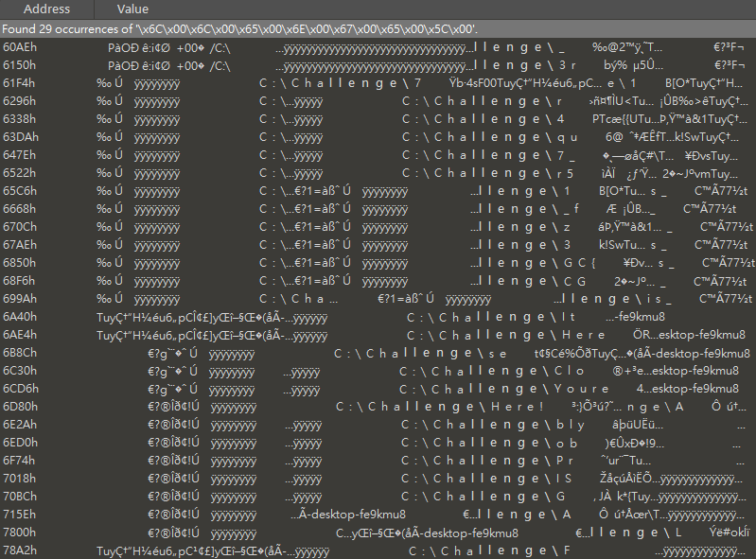The width and height of the screenshot is (756, 559).
Task: Click the value 'C:\Challenge\Here!' in row 6D80h
Action: (440, 408)
